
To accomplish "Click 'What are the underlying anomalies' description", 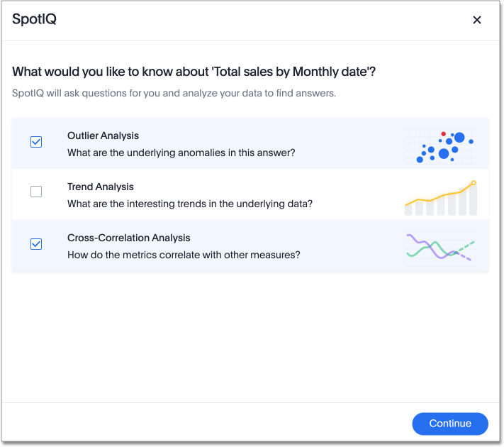I will tap(181, 153).
